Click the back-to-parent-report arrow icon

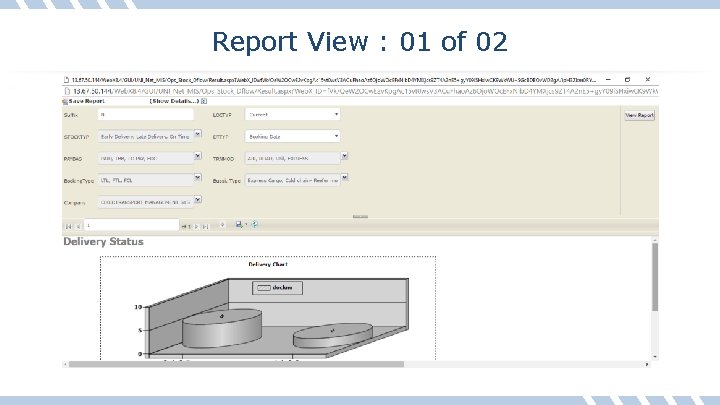pyautogui.click(x=222, y=225)
